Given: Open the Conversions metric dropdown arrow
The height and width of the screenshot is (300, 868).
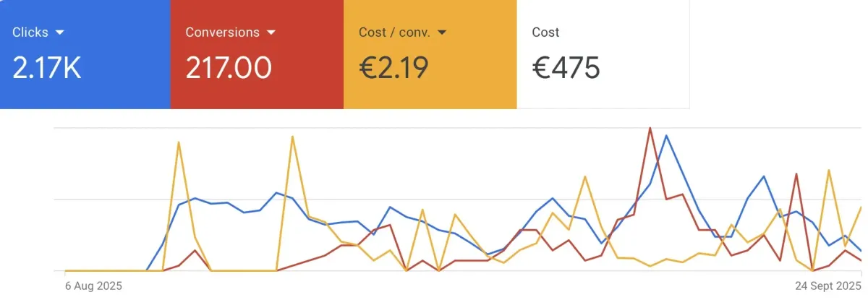Looking at the screenshot, I should 271,33.
